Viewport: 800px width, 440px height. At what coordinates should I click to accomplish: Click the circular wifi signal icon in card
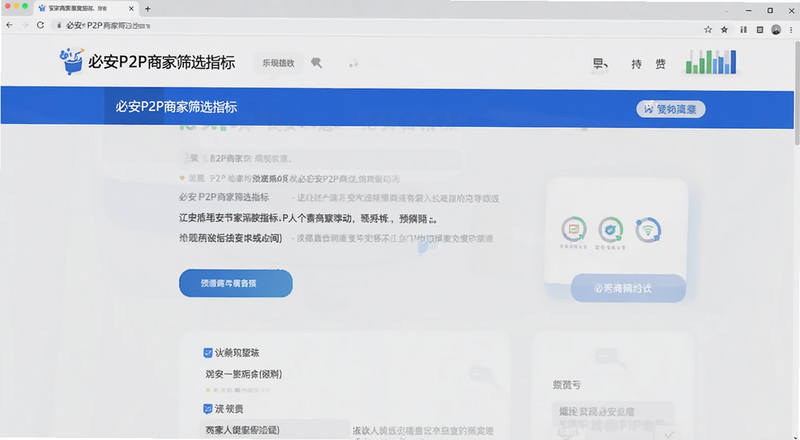[x=648, y=230]
